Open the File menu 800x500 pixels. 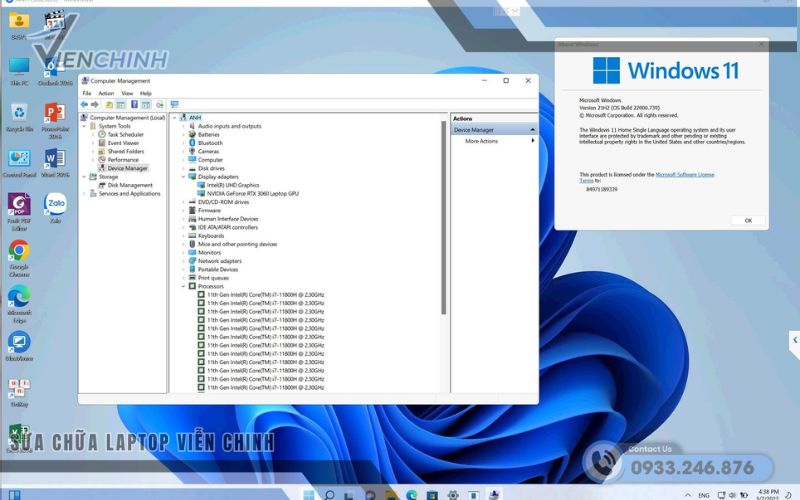[87, 93]
